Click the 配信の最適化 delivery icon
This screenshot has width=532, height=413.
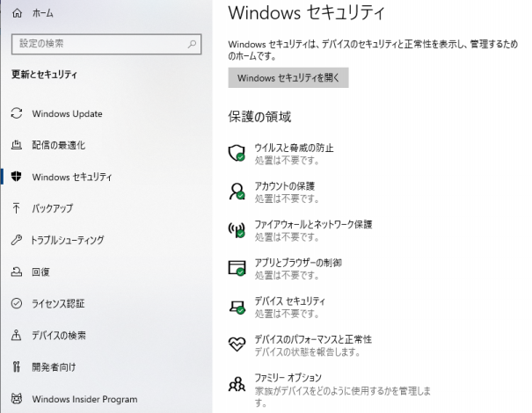pyautogui.click(x=17, y=145)
